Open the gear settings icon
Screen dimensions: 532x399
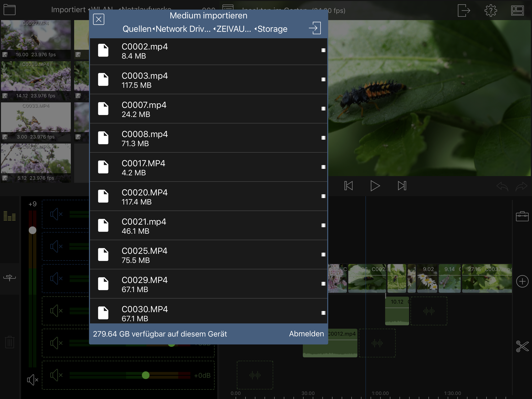(x=490, y=11)
